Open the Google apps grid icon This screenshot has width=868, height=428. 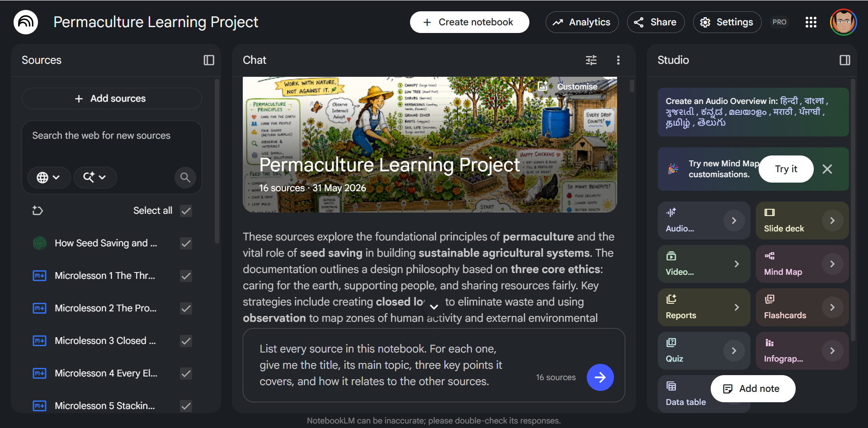pos(811,22)
